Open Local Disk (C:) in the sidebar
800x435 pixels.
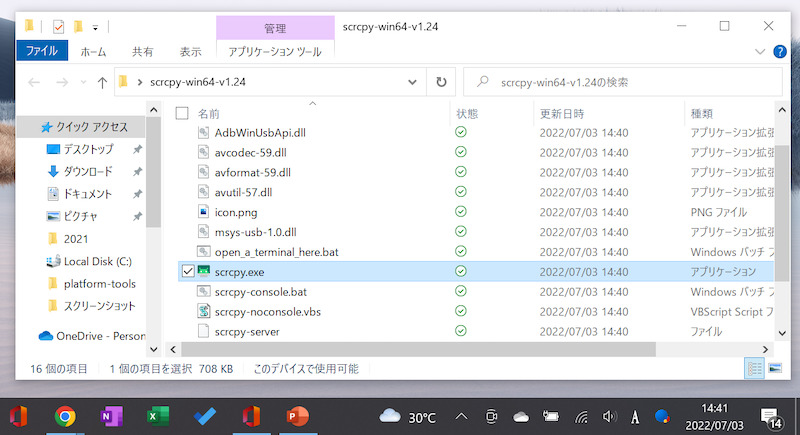click(x=90, y=261)
